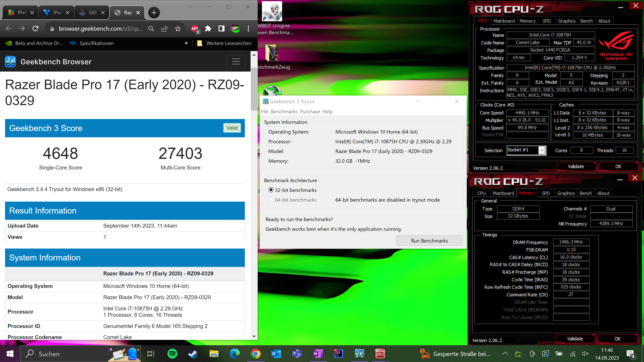Switch to Mainboard tab in upper CPU-Z window

coord(504,21)
